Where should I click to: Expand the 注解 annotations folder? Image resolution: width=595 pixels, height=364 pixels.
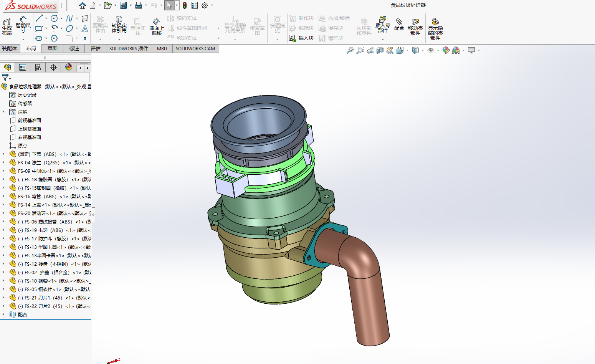coord(3,112)
